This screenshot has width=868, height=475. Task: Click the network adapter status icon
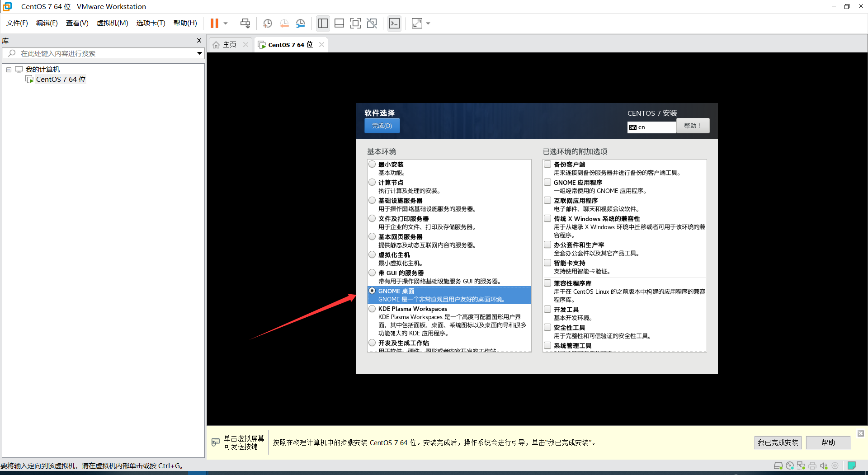coord(801,466)
